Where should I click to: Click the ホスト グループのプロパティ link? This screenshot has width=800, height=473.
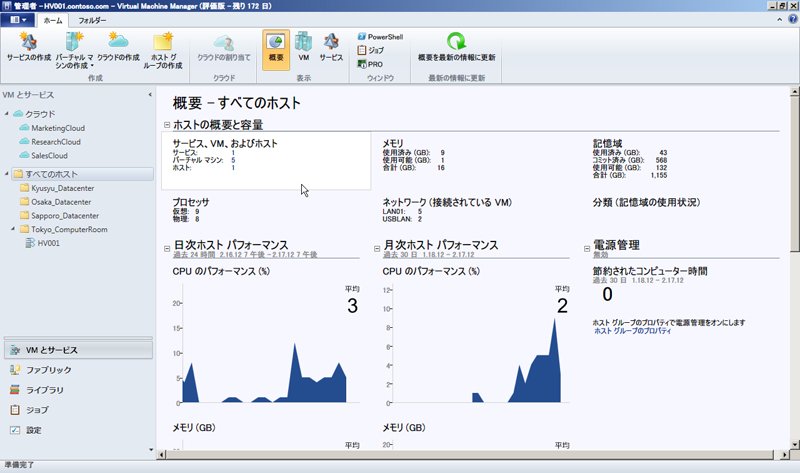click(x=633, y=331)
